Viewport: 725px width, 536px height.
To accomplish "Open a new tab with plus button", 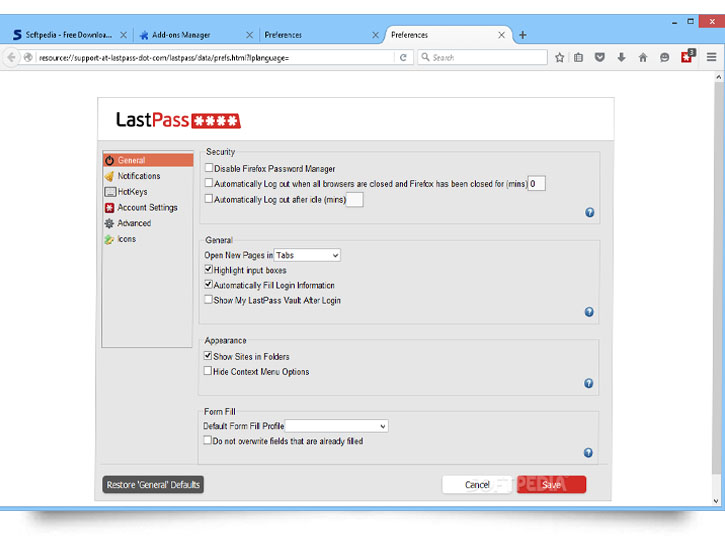I will coord(522,35).
